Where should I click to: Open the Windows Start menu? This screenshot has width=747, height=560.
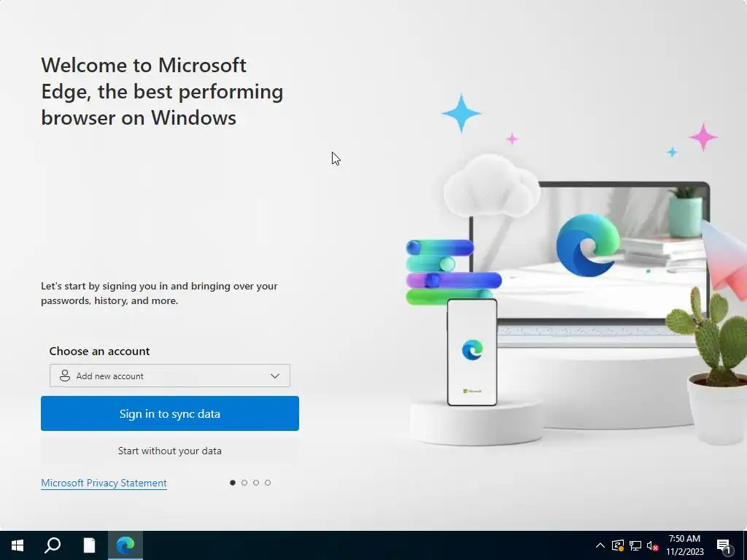click(x=18, y=545)
